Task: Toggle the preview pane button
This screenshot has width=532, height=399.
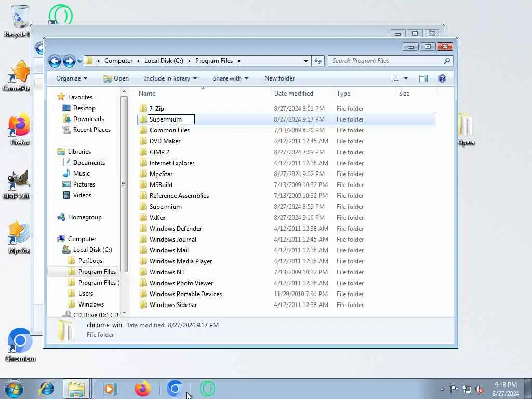Action: (x=423, y=79)
